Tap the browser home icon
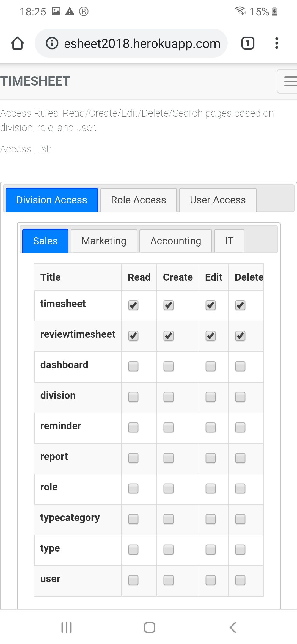Viewport: 297px width, 644px height. point(17,43)
